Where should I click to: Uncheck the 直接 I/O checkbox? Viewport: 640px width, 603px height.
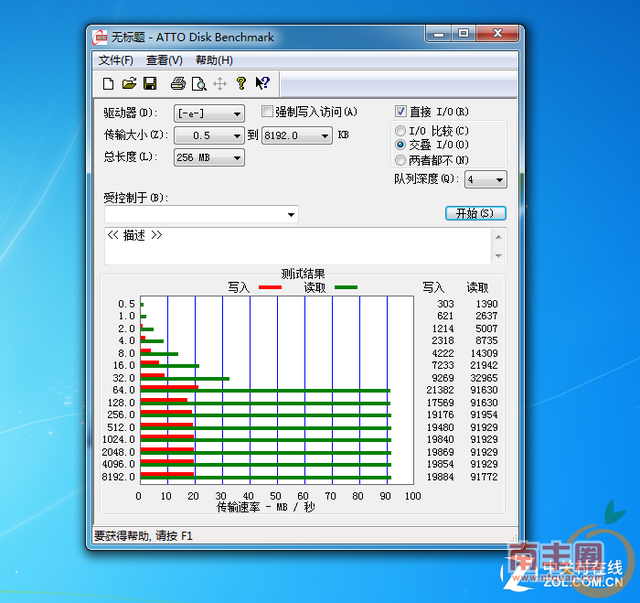click(x=401, y=112)
